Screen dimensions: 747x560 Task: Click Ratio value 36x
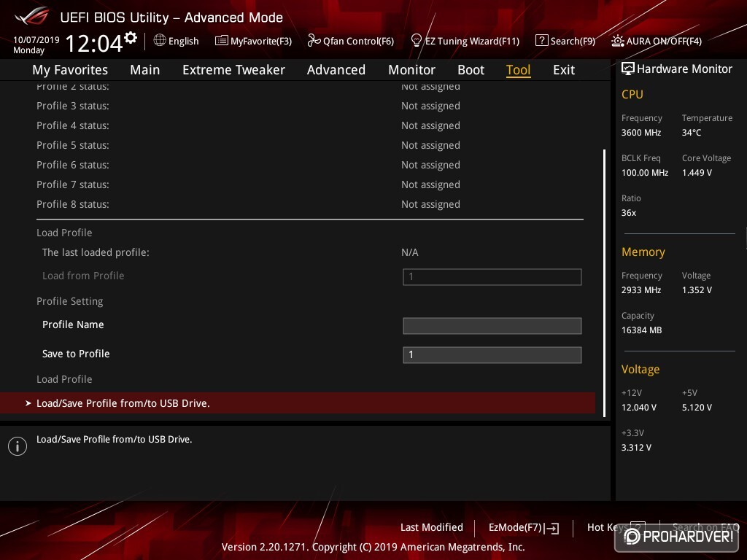click(x=628, y=213)
